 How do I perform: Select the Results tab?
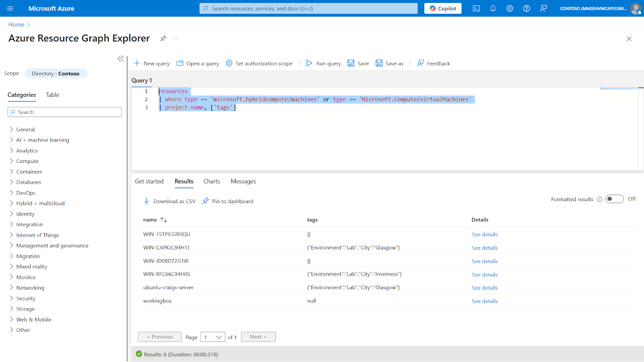click(184, 181)
